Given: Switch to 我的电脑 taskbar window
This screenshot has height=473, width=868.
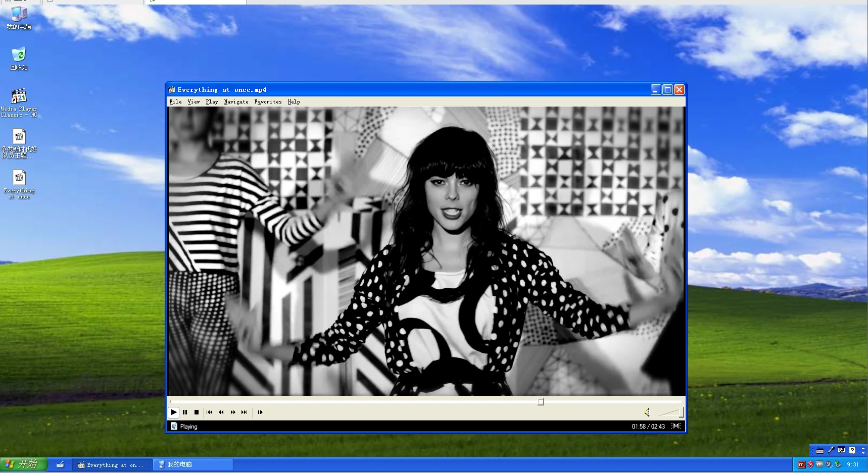Looking at the screenshot, I should point(194,464).
